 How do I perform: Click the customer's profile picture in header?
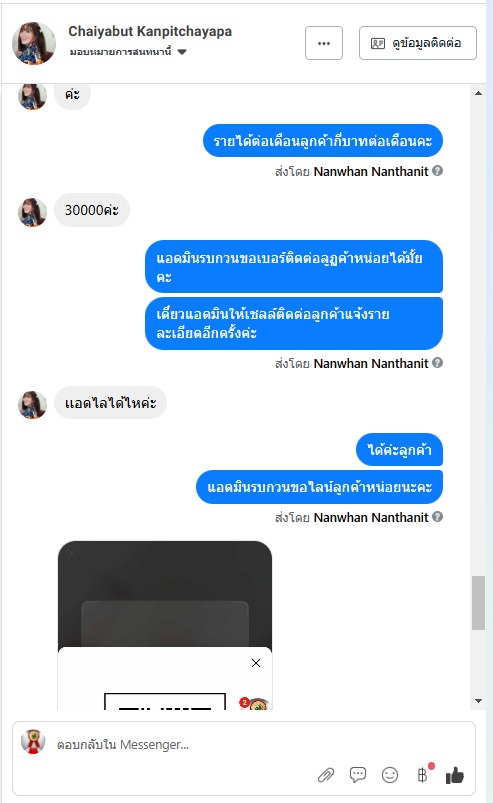coord(34,43)
